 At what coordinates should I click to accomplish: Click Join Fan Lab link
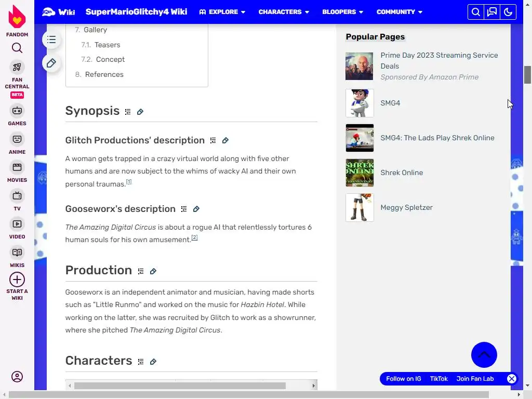tap(475, 379)
